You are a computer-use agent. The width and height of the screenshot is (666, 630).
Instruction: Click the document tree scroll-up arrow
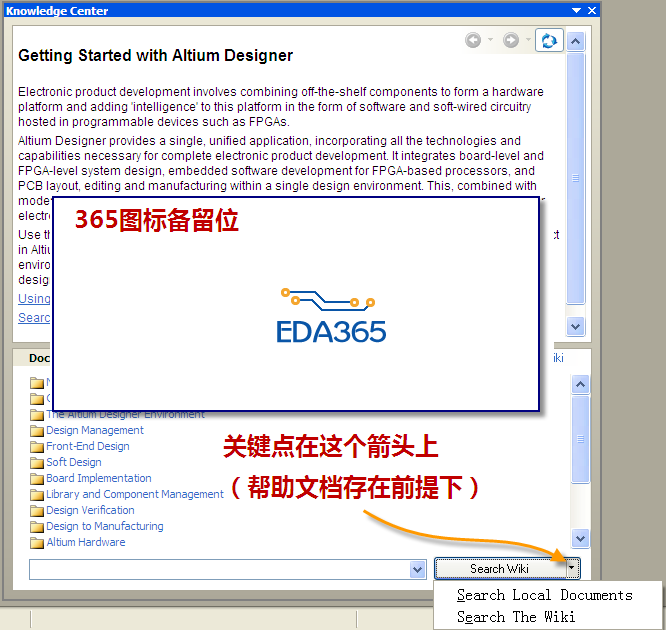pyautogui.click(x=580, y=384)
